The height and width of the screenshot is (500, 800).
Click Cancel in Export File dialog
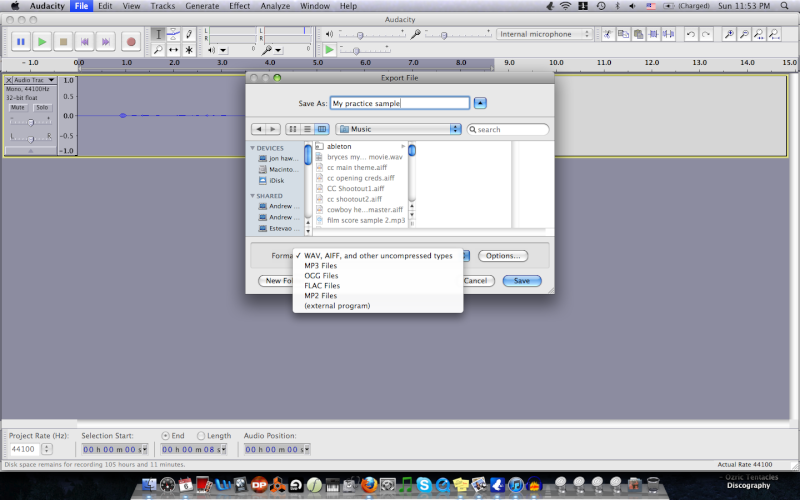[475, 281]
